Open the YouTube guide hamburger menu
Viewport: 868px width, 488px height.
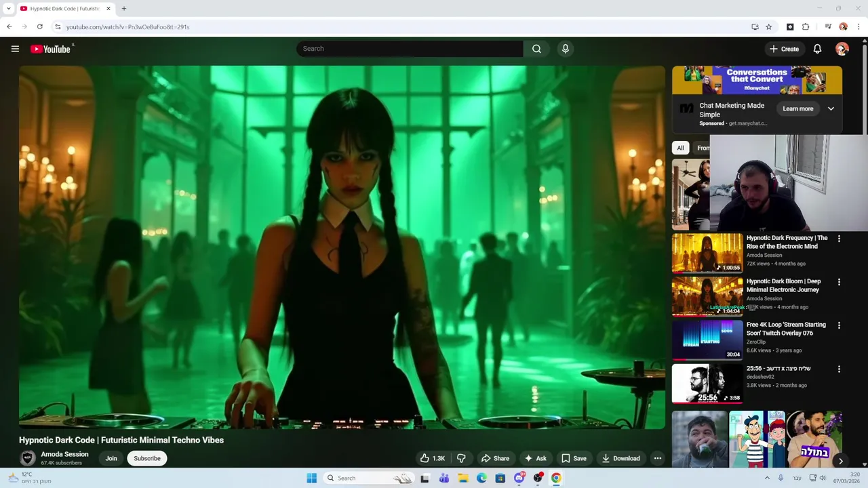(x=15, y=49)
